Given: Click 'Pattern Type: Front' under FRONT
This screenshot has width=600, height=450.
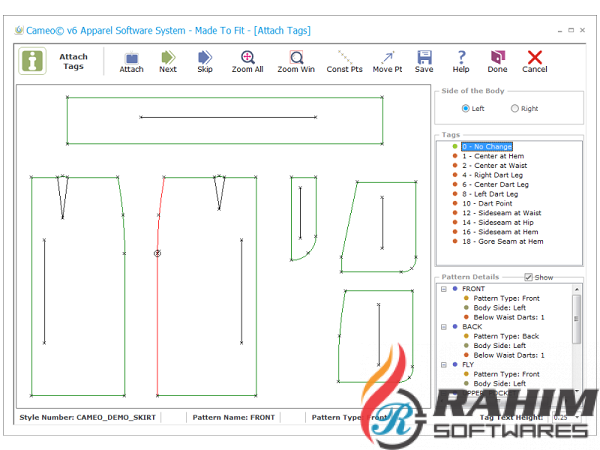Looking at the screenshot, I should coord(507,298).
